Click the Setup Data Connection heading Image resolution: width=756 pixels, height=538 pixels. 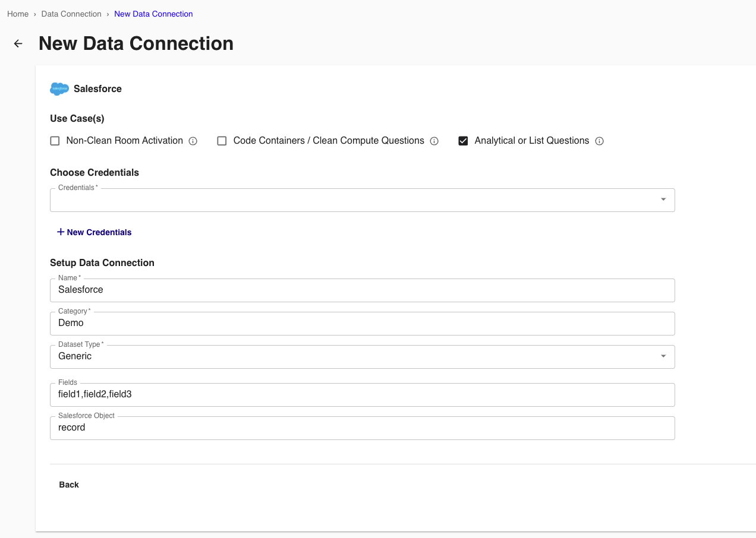tap(102, 263)
